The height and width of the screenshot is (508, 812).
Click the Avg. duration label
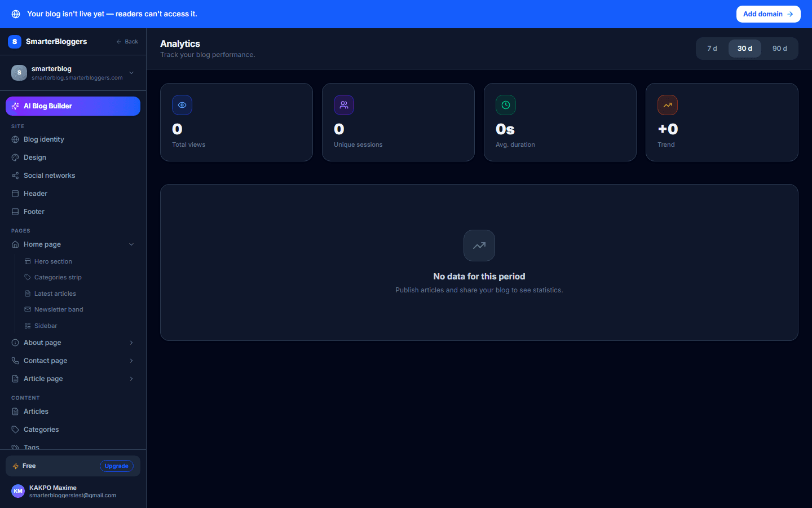(x=515, y=144)
